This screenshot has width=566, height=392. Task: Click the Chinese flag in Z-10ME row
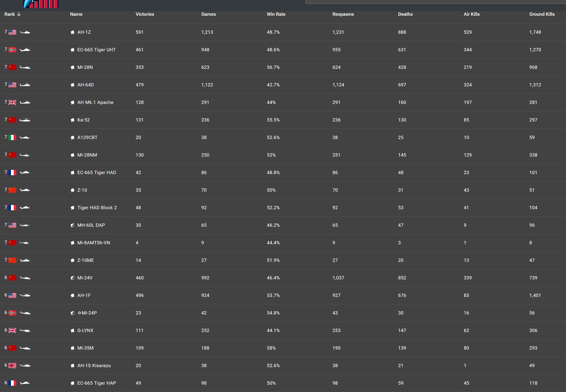[x=12, y=260]
